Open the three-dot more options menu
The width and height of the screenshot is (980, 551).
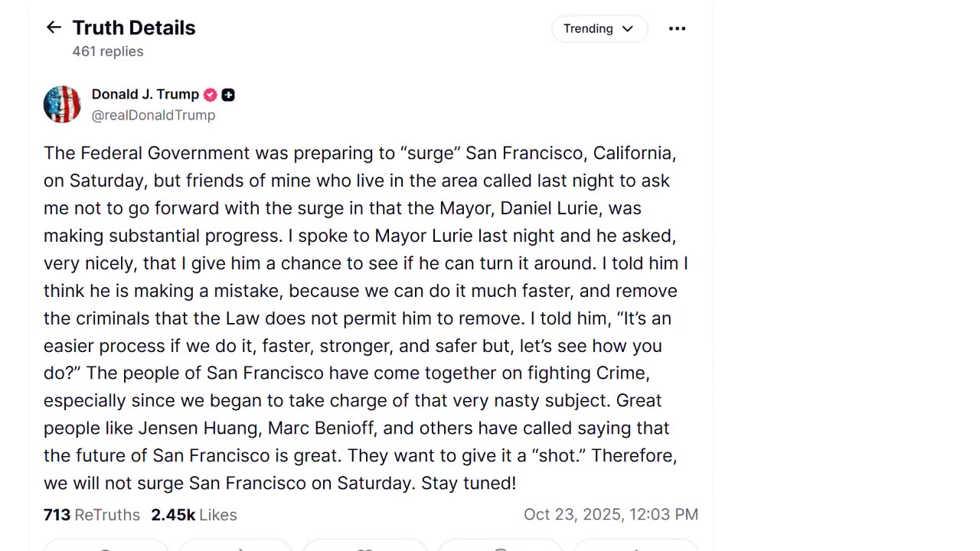coord(677,28)
